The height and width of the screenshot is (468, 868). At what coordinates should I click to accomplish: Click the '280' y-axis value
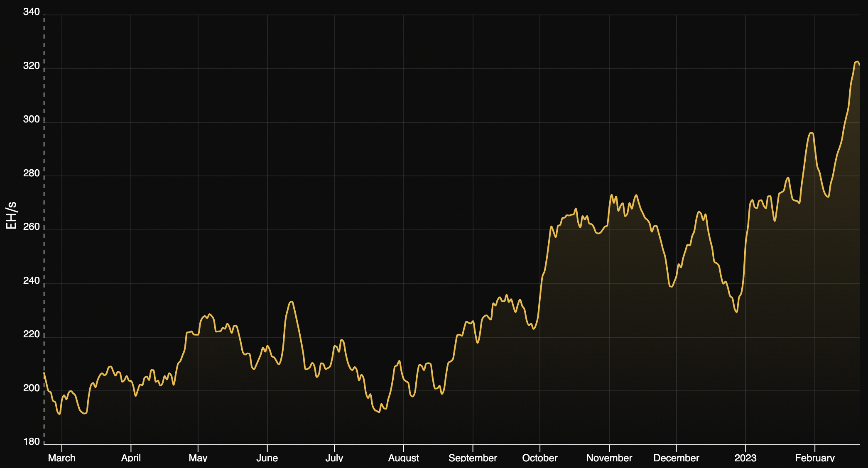[x=32, y=173]
